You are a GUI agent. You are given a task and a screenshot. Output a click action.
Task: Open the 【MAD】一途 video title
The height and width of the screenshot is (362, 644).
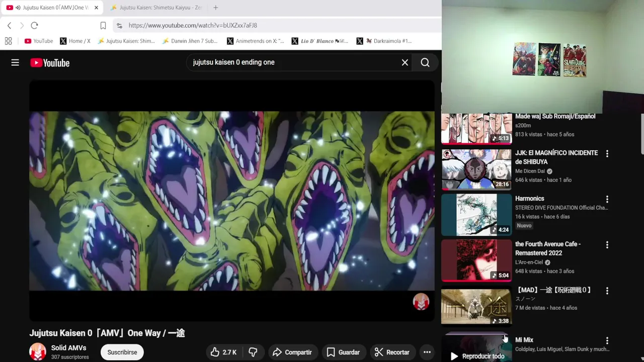coord(554,290)
